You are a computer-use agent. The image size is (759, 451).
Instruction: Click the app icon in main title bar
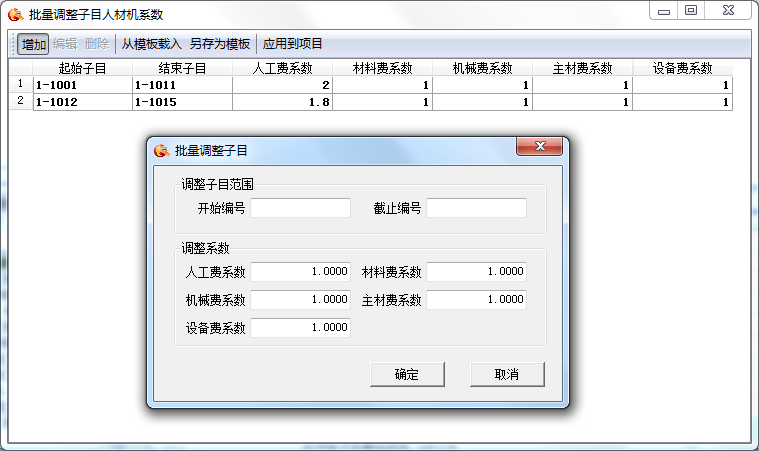tap(15, 14)
